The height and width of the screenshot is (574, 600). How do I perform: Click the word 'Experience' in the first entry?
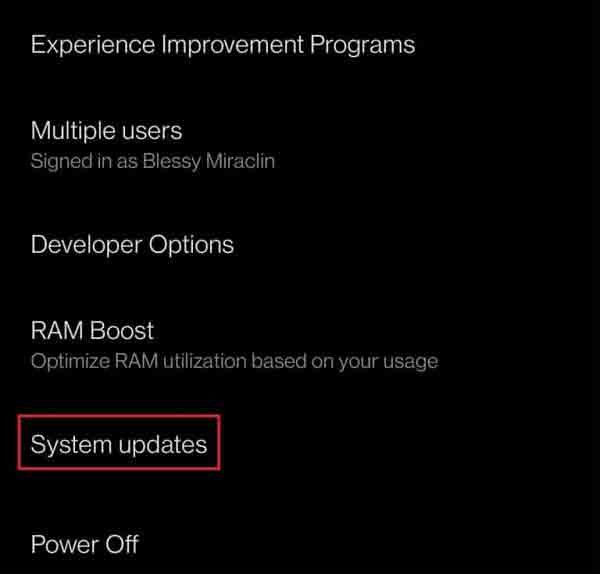(x=93, y=45)
